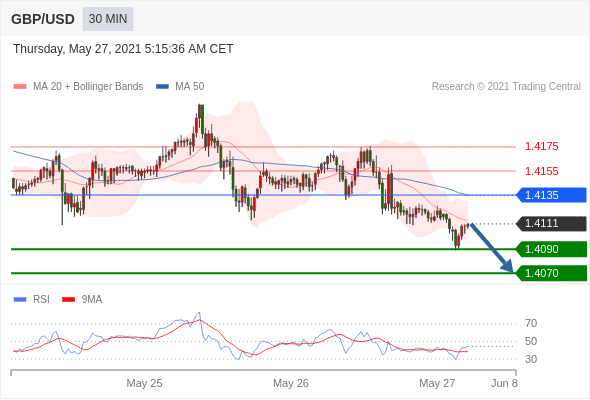Click the red 9MA legend swatch
This screenshot has width=590, height=400.
pyautogui.click(x=68, y=300)
